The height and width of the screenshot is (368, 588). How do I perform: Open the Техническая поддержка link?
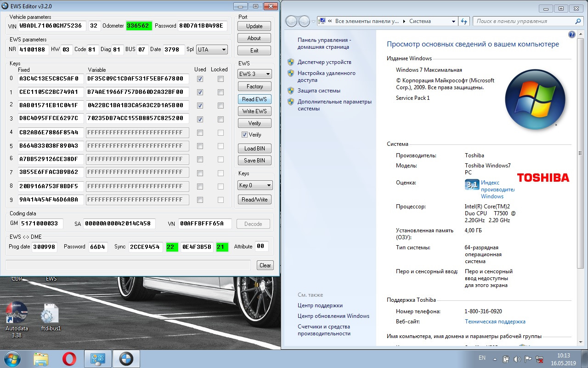click(x=495, y=322)
